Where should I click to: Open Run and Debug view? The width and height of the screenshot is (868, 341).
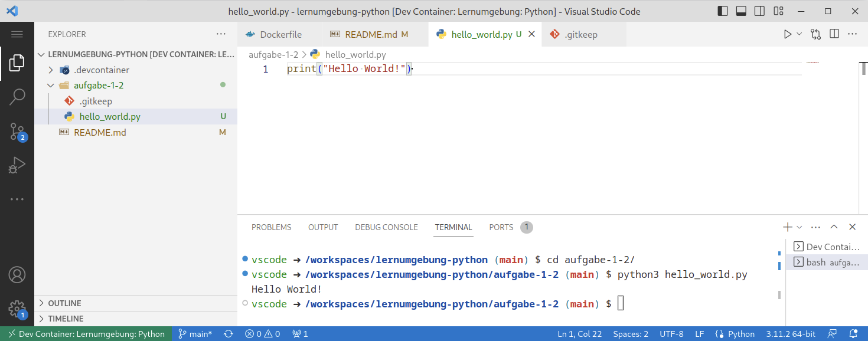click(x=17, y=165)
